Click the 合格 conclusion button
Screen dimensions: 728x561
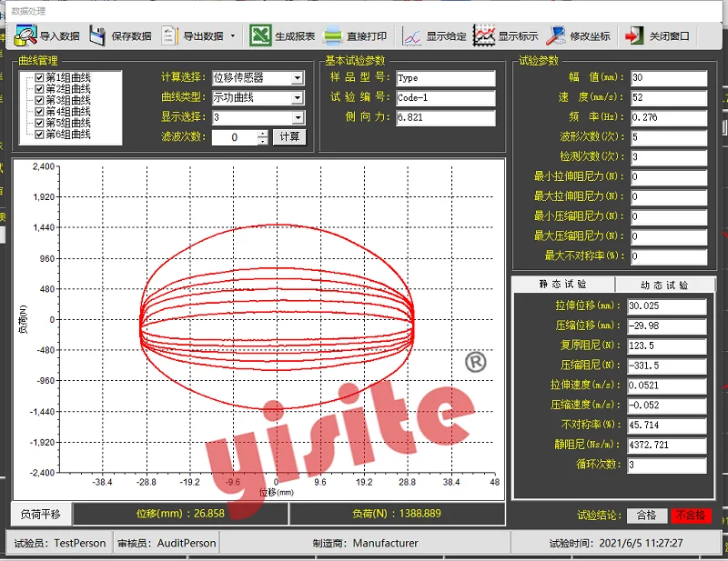646,516
